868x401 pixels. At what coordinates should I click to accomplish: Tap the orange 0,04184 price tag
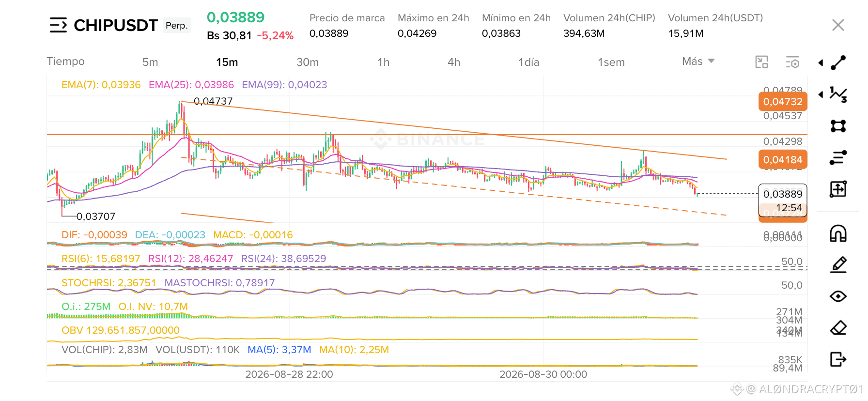[x=783, y=160]
